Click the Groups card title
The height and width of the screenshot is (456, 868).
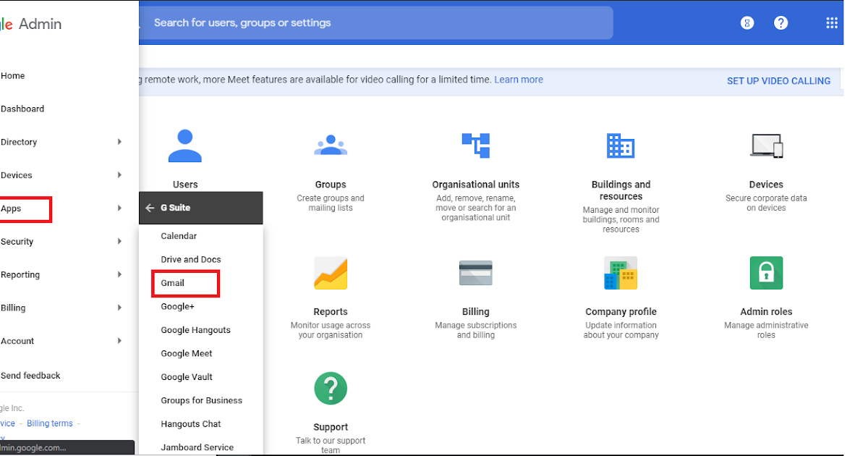pyautogui.click(x=331, y=185)
